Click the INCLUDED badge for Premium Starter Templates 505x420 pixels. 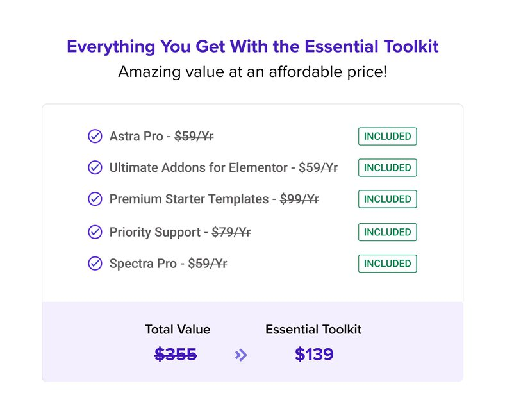[388, 199]
